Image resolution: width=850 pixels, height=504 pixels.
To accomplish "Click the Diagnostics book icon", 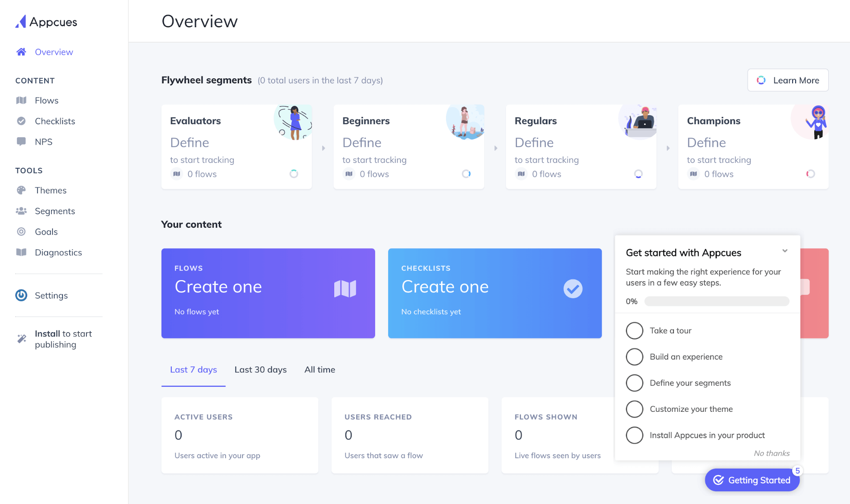I will pyautogui.click(x=21, y=252).
